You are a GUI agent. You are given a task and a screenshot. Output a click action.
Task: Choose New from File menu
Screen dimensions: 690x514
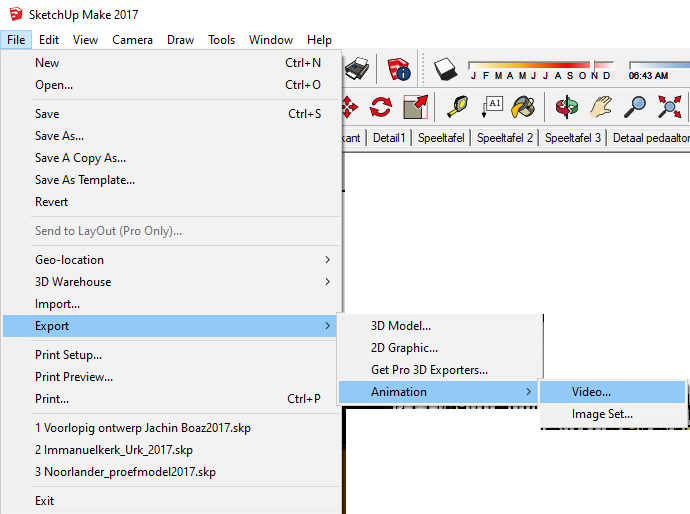tap(172, 63)
